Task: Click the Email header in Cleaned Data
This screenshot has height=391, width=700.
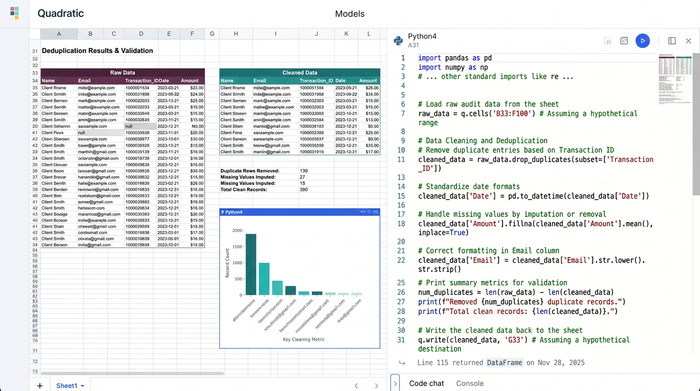Action: 260,81
